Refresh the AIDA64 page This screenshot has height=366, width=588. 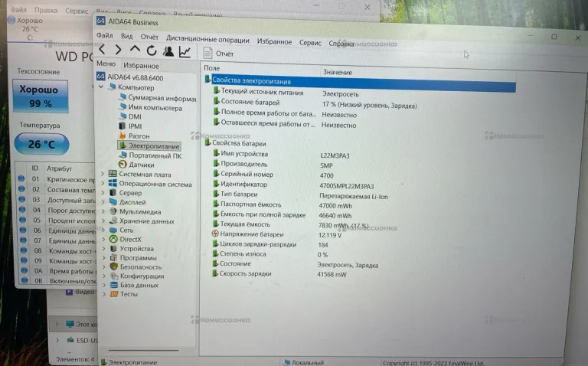[152, 51]
